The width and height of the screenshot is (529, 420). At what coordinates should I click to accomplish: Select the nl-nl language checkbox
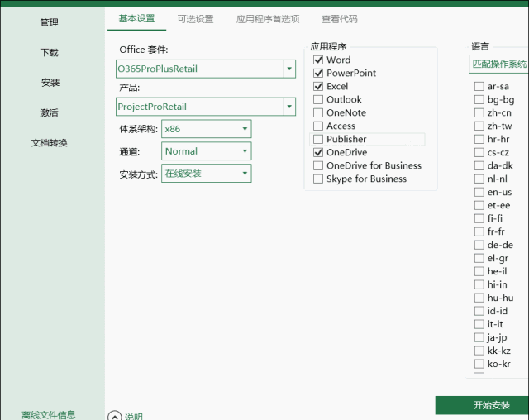pyautogui.click(x=479, y=179)
